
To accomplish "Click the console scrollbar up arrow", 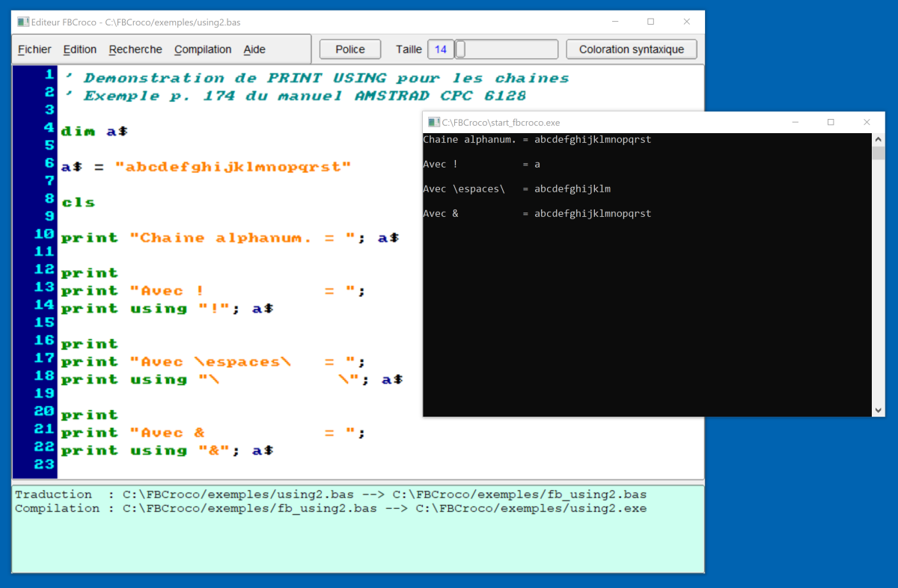I will (879, 140).
